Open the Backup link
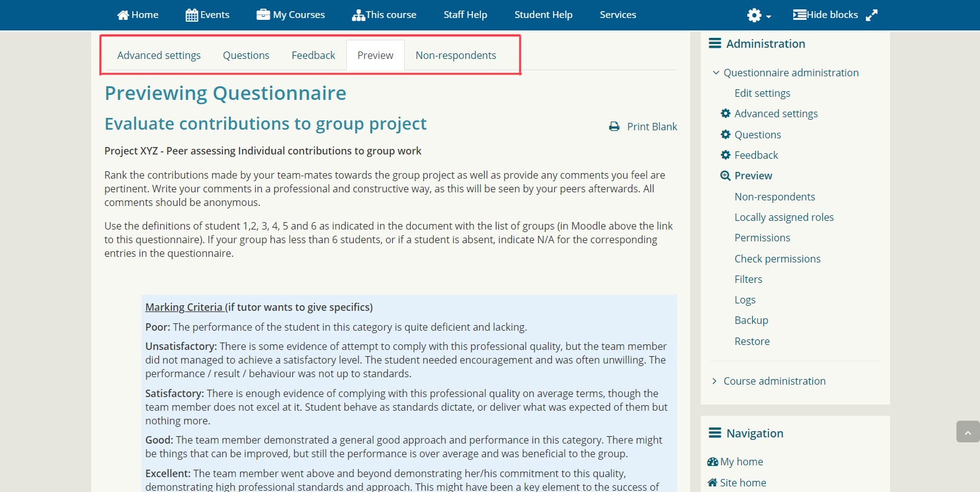This screenshot has width=980, height=492. (752, 320)
